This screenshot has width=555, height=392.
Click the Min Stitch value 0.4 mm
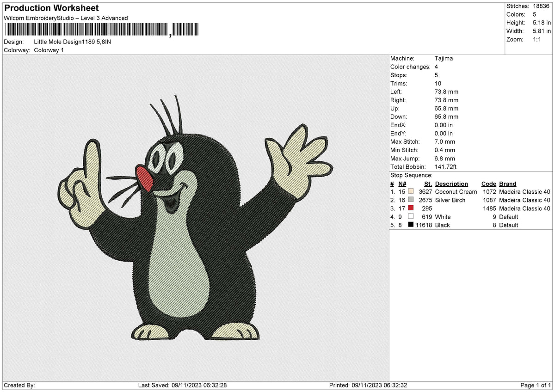point(445,150)
